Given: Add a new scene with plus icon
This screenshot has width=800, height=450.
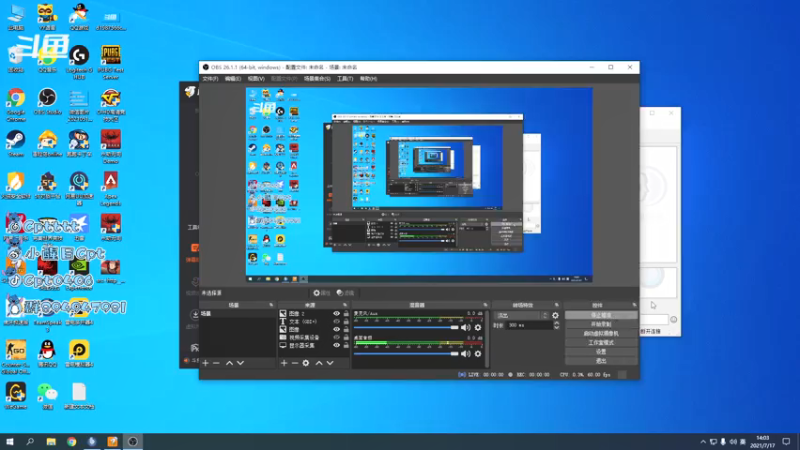Looking at the screenshot, I should (x=205, y=363).
